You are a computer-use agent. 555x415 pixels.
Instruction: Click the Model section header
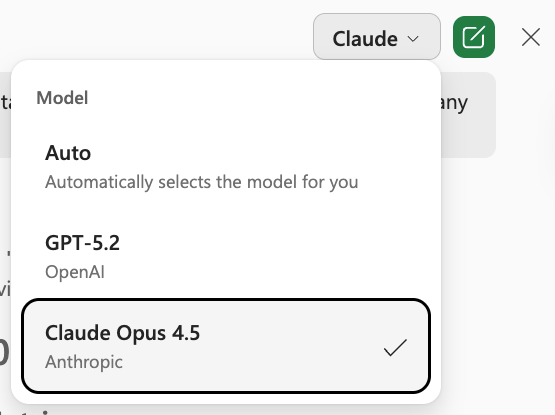point(62,98)
